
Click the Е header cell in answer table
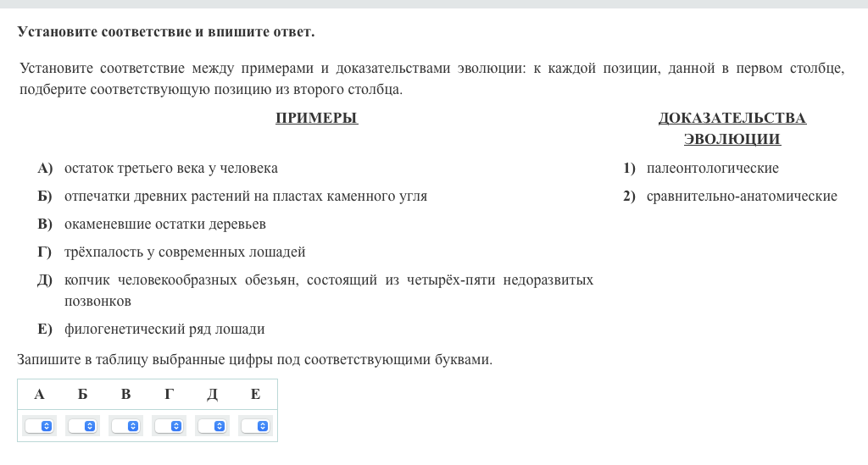[x=255, y=394]
